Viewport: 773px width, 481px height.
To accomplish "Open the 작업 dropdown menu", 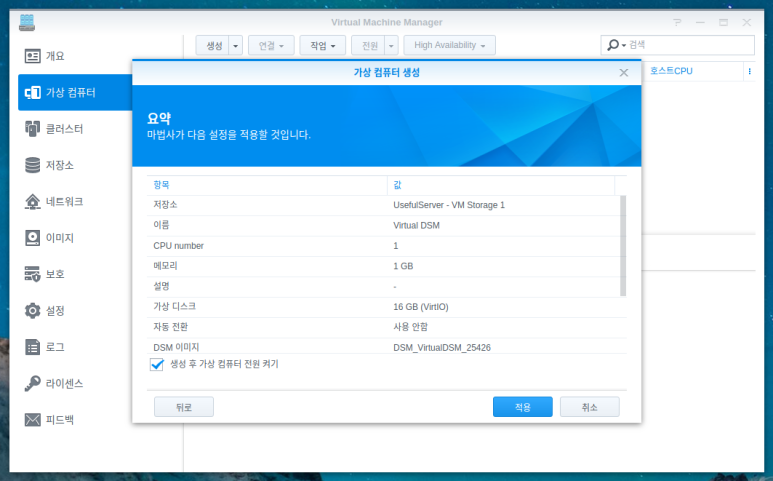I will tap(322, 45).
